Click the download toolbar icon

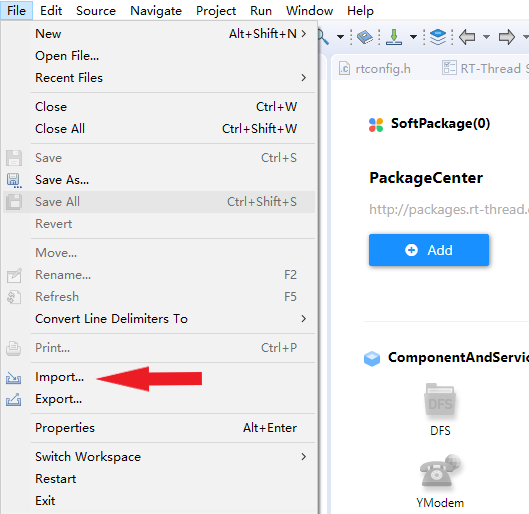click(394, 36)
